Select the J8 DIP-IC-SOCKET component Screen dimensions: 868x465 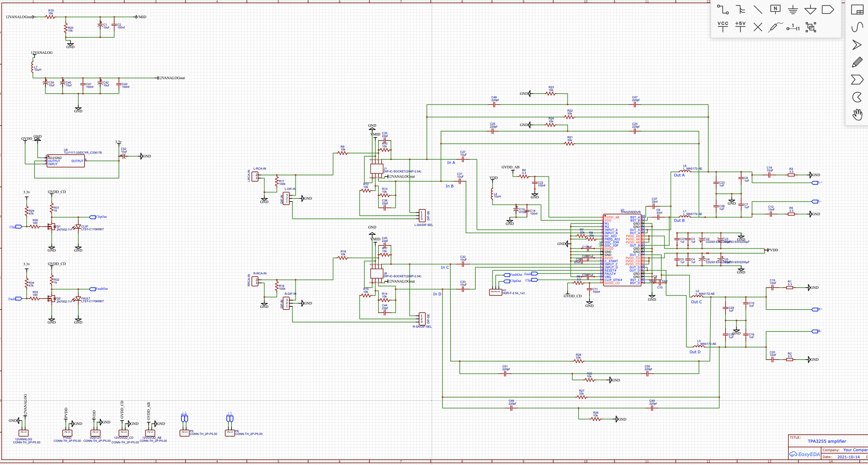point(376,273)
